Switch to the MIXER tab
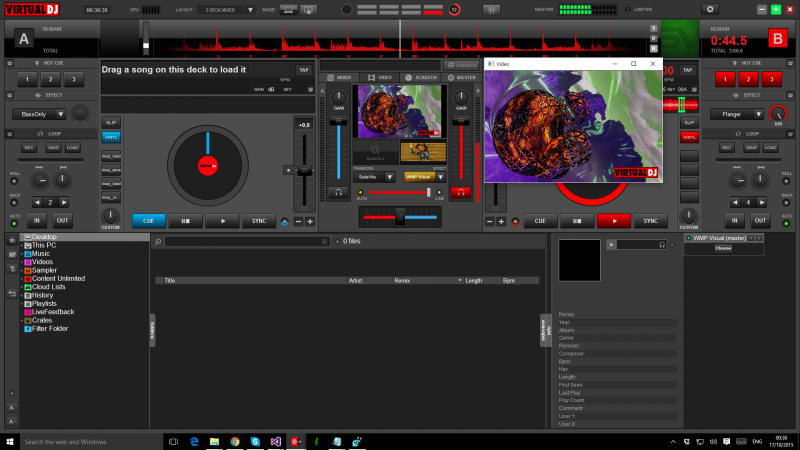 pos(340,78)
